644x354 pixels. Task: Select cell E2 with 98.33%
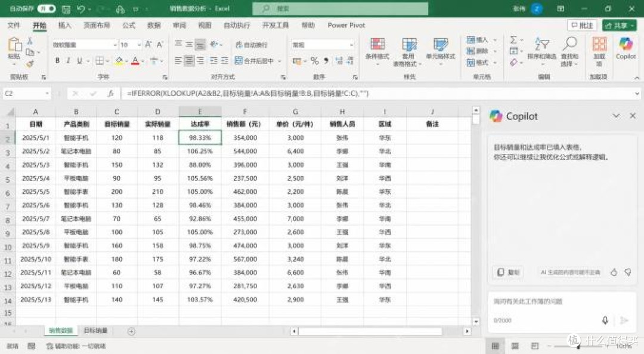(200, 138)
